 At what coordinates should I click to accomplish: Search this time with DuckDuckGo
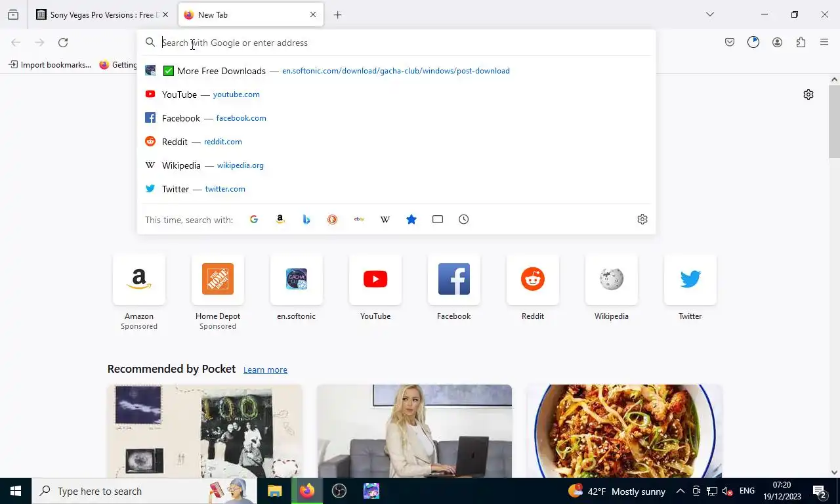[x=333, y=219]
